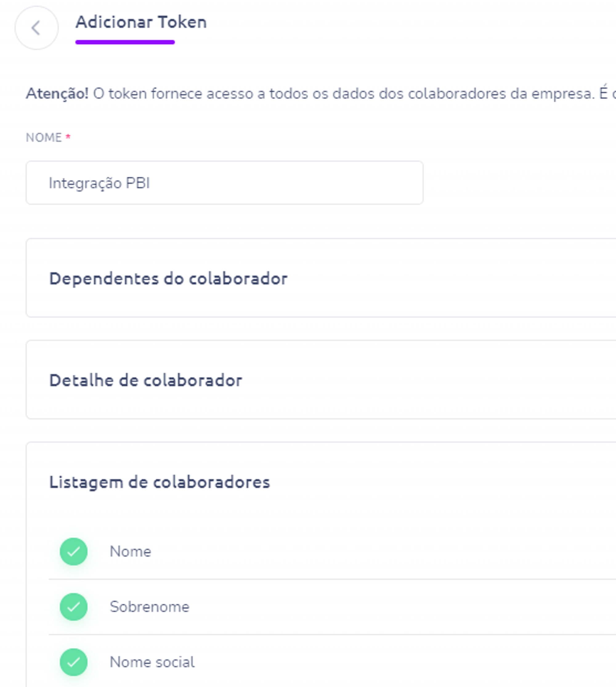Focus the name field containing Integração PBI
The width and height of the screenshot is (616, 687).
pos(224,183)
